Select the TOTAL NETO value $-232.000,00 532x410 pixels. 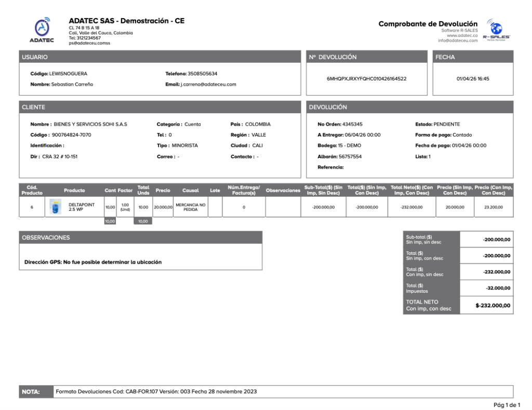[493, 305]
